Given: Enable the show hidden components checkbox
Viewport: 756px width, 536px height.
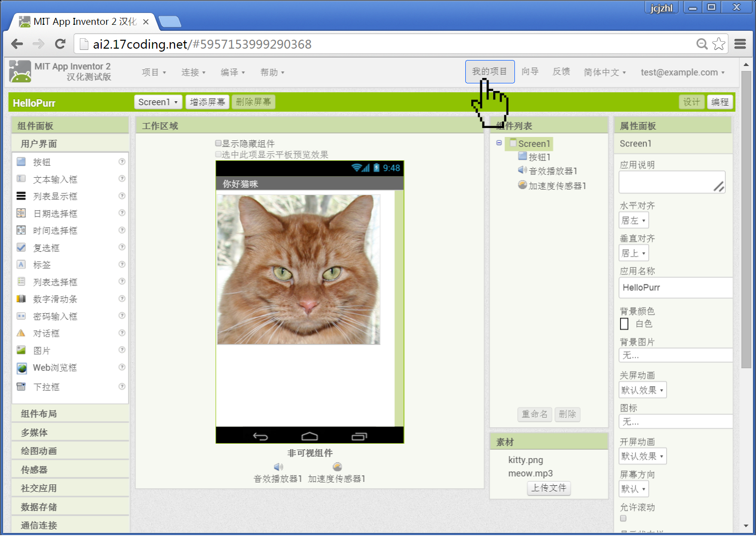Looking at the screenshot, I should 218,143.
